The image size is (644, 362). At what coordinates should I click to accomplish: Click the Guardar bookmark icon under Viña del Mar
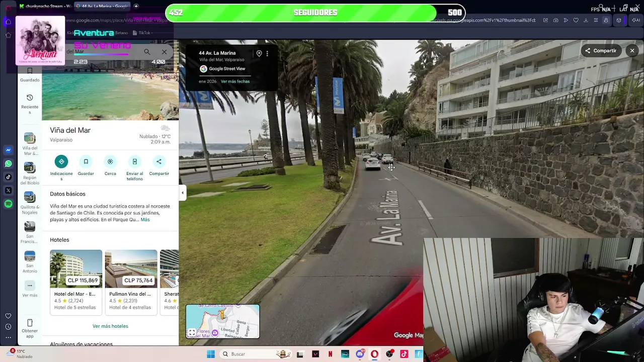(86, 161)
